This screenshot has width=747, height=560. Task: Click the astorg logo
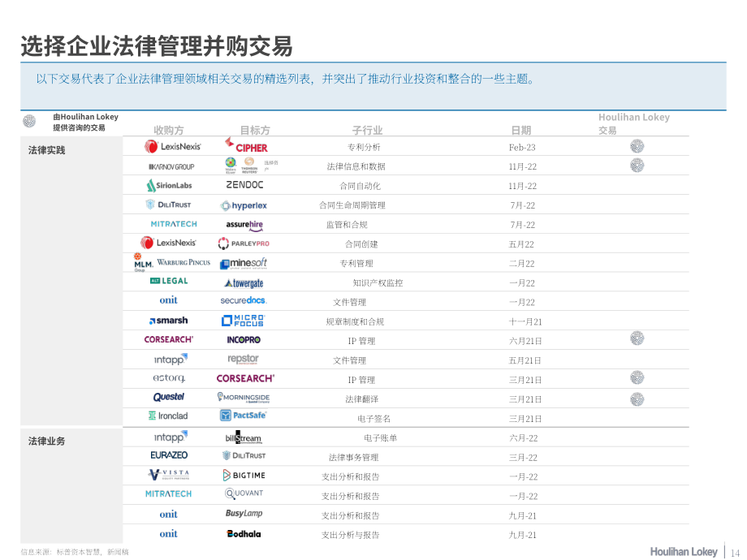169,378
